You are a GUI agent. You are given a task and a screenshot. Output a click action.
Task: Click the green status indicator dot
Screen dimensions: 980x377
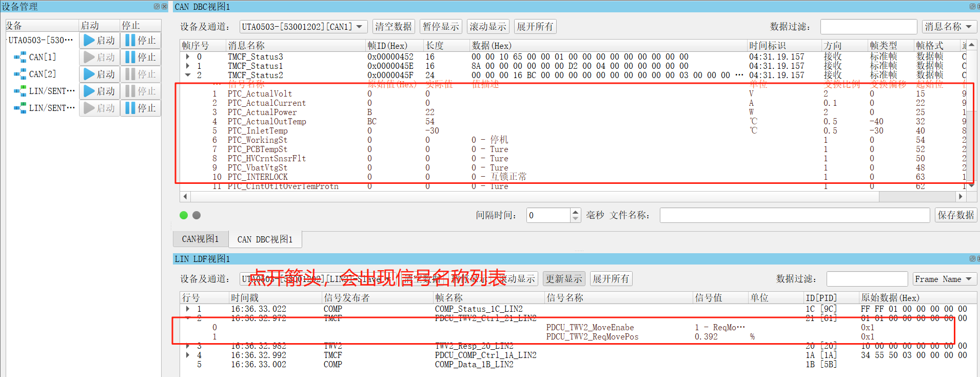point(184,215)
